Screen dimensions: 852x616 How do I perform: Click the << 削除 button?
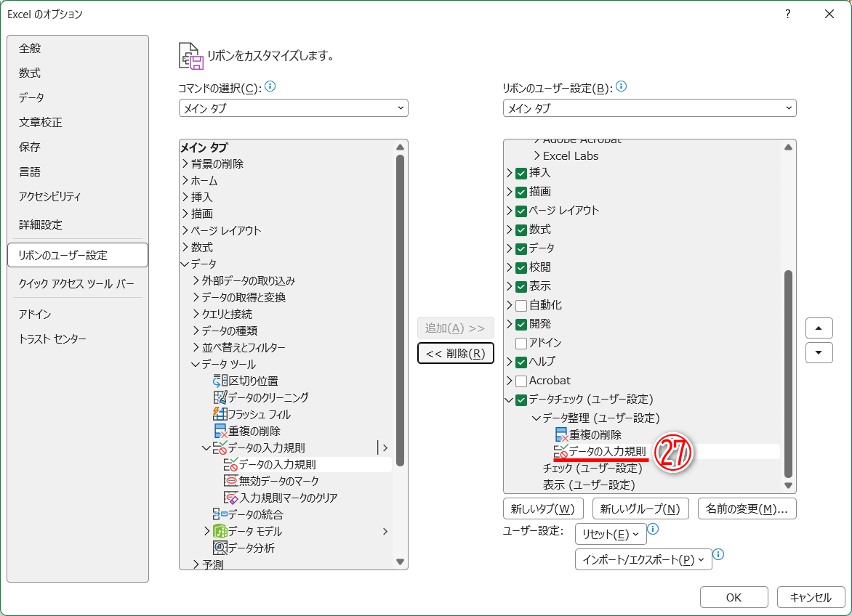click(x=455, y=353)
